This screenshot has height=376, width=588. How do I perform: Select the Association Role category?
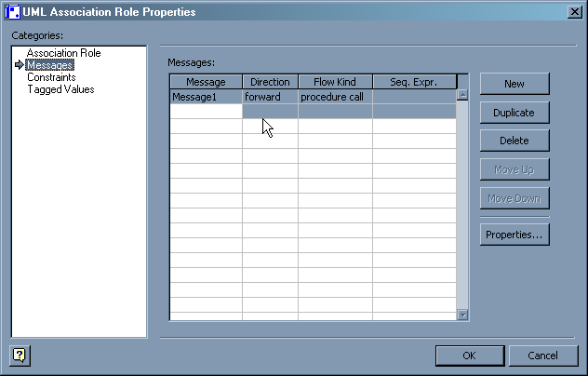63,53
